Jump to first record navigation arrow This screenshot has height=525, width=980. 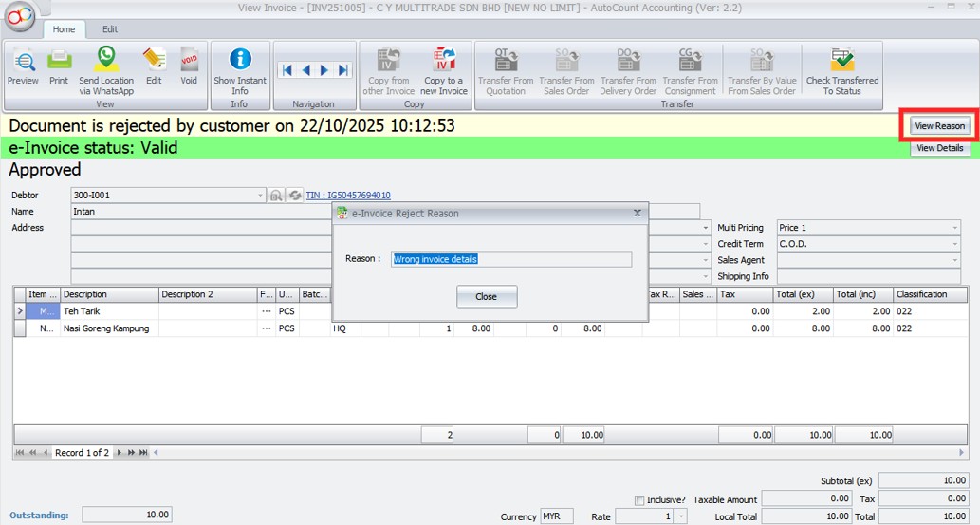(287, 70)
